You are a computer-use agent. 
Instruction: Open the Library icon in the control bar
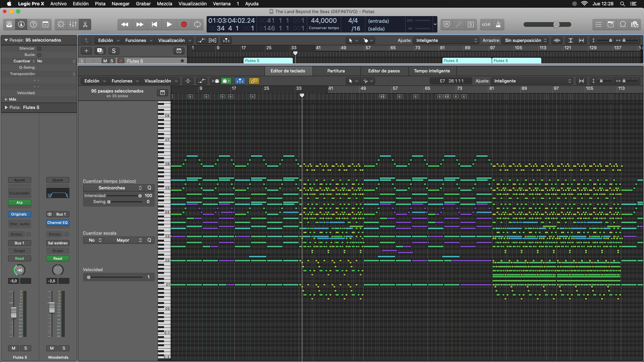coord(9,24)
